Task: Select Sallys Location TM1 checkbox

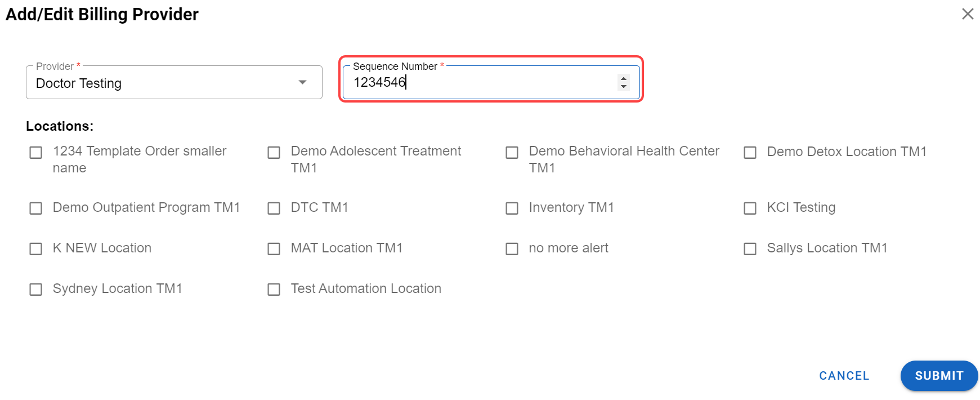Action: [750, 249]
